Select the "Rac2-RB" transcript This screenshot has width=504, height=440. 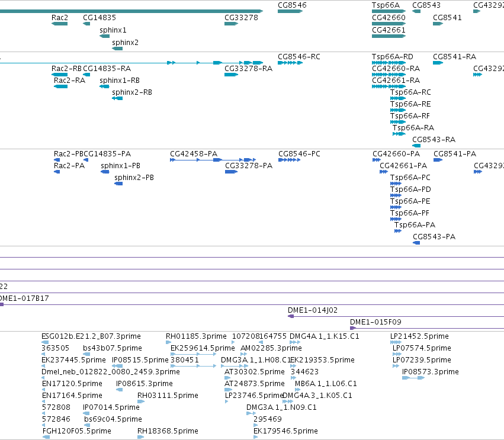point(66,69)
